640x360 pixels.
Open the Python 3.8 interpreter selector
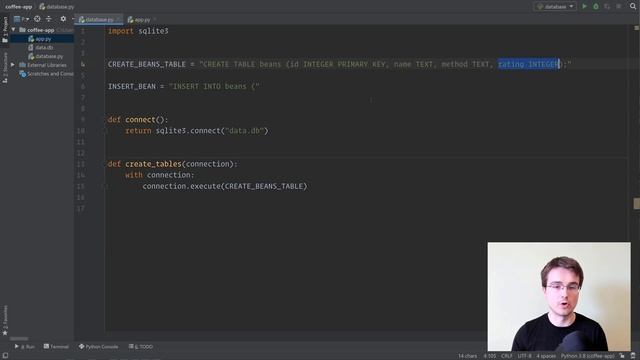587,356
